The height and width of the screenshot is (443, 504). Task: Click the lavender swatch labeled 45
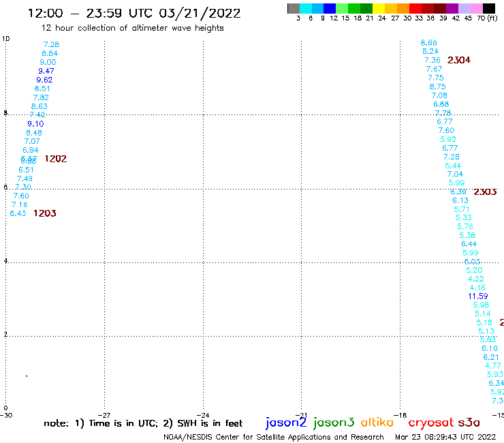(x=464, y=8)
